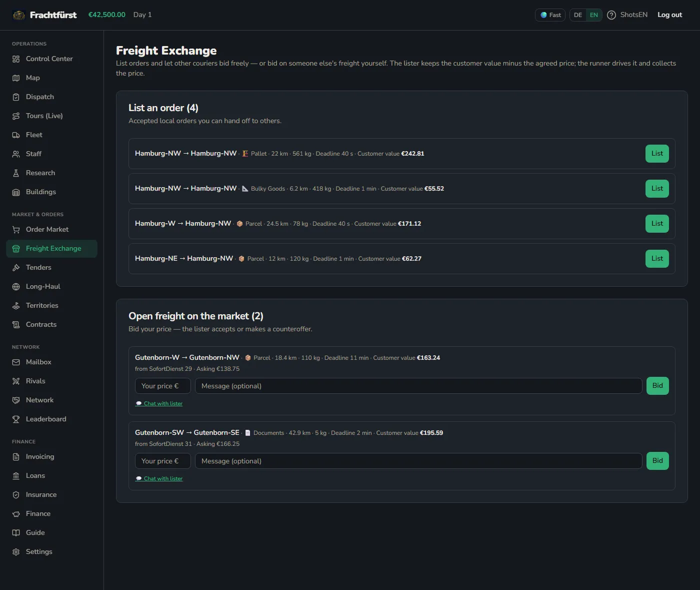Click the Guide book icon

[16, 533]
